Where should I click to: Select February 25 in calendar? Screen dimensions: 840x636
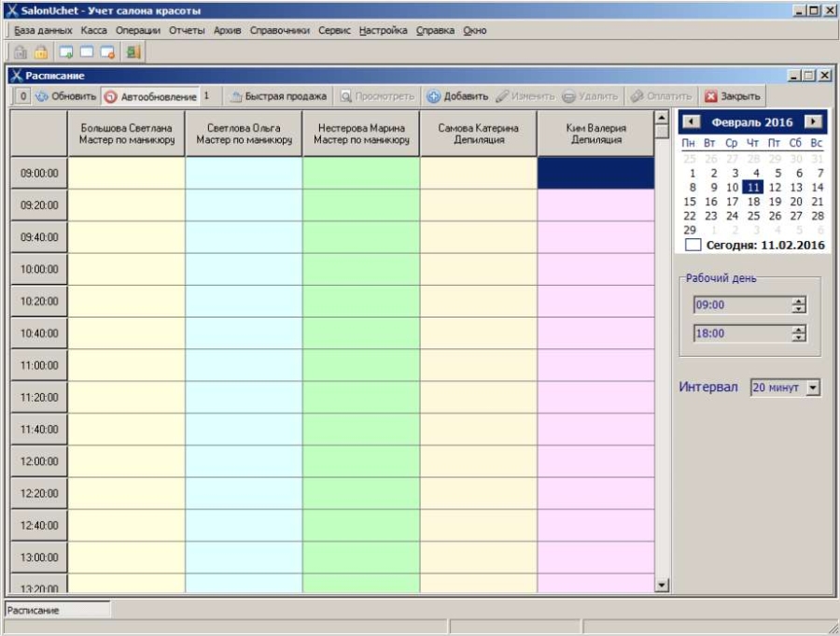pyautogui.click(x=754, y=216)
